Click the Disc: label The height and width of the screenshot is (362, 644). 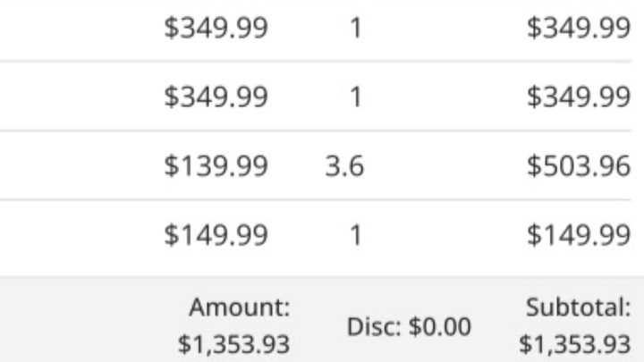click(374, 327)
